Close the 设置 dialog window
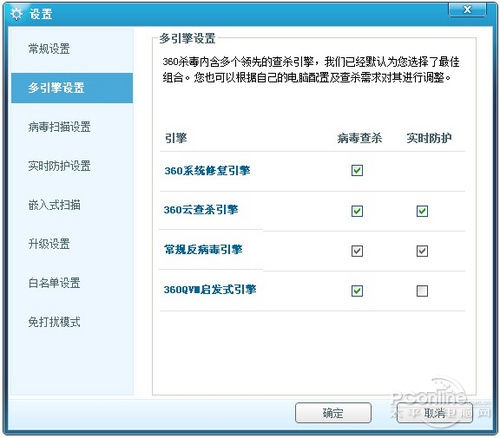 pos(468,10)
